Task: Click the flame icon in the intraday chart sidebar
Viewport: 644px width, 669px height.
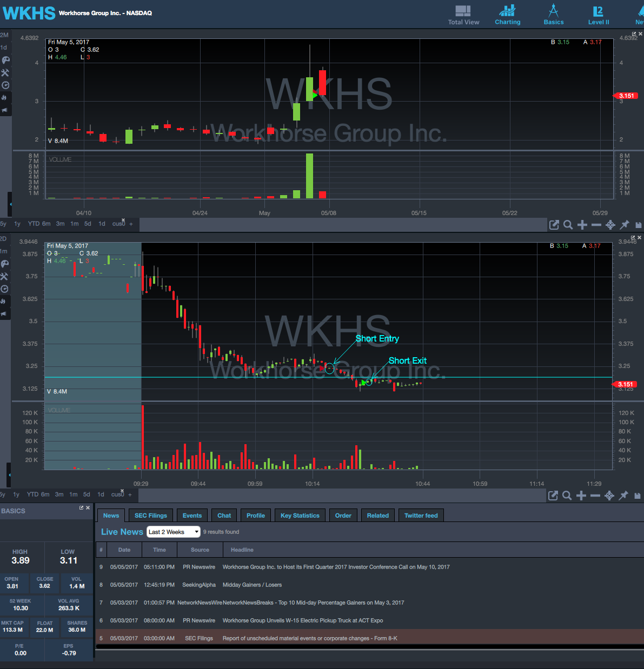Action: (x=4, y=301)
